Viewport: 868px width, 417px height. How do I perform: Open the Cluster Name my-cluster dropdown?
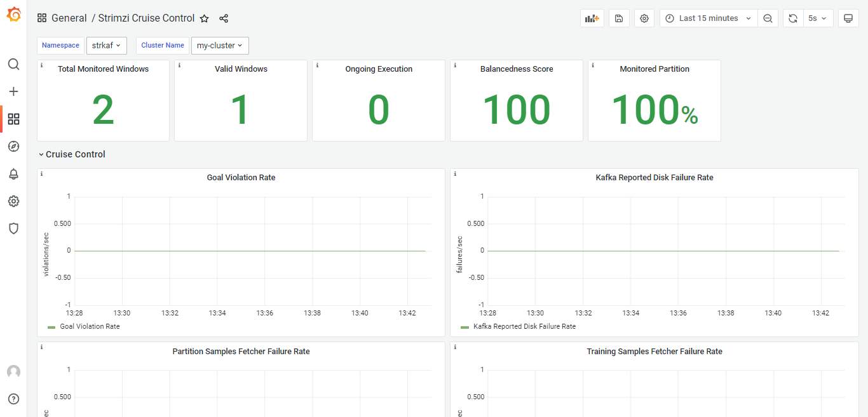click(x=220, y=46)
